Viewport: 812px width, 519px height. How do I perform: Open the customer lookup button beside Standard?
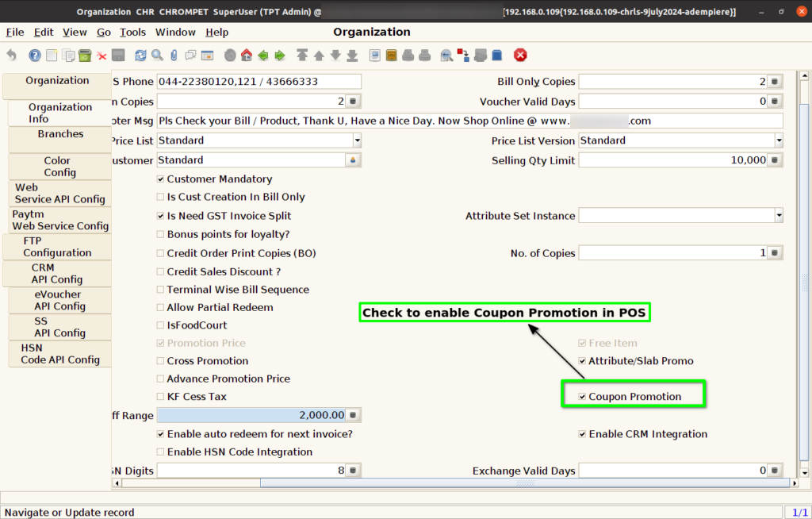353,160
